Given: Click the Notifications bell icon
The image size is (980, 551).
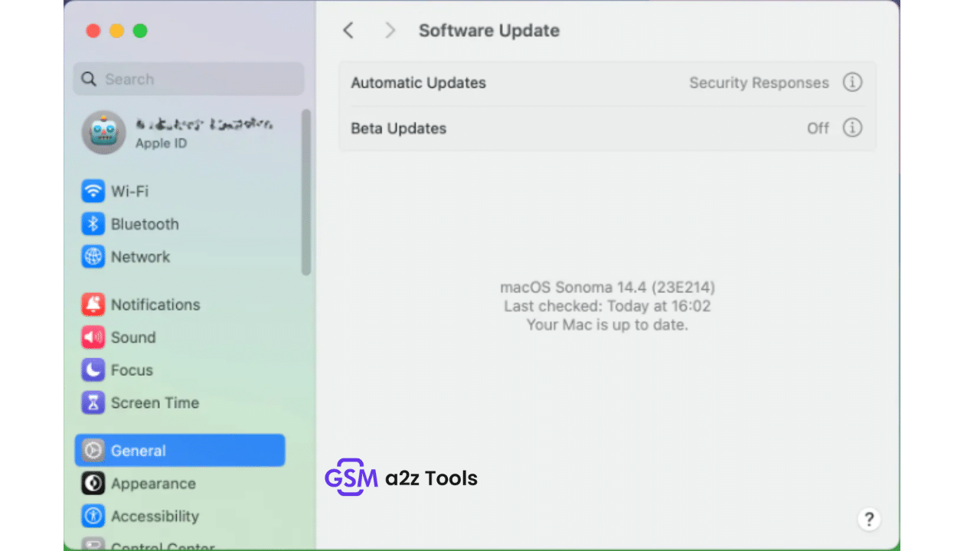Looking at the screenshot, I should point(92,304).
